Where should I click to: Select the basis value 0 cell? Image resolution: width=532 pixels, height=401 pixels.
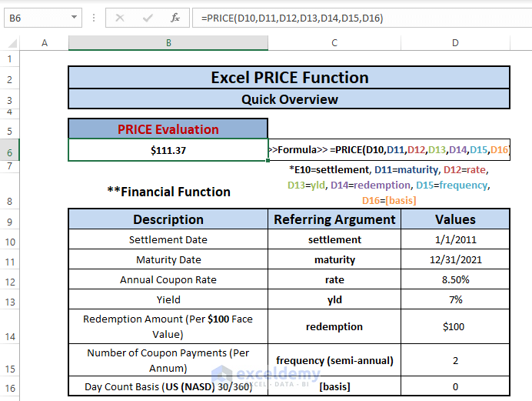pos(455,386)
